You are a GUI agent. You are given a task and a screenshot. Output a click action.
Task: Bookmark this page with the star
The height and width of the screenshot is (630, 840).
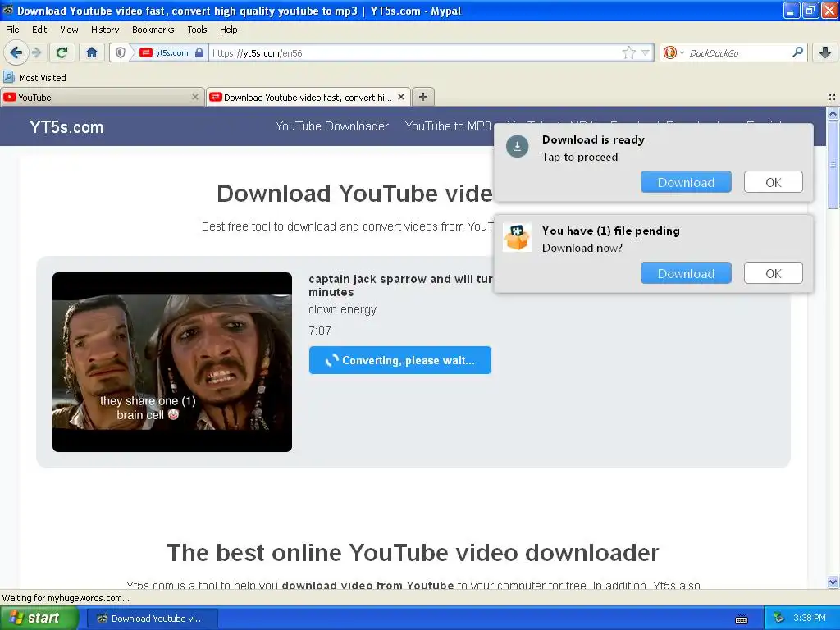[628, 52]
